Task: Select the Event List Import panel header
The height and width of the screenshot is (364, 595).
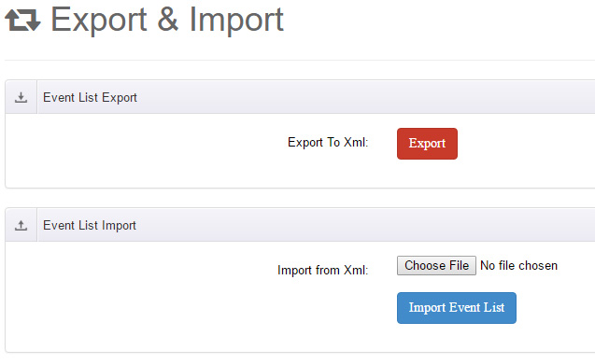Action: (300, 225)
